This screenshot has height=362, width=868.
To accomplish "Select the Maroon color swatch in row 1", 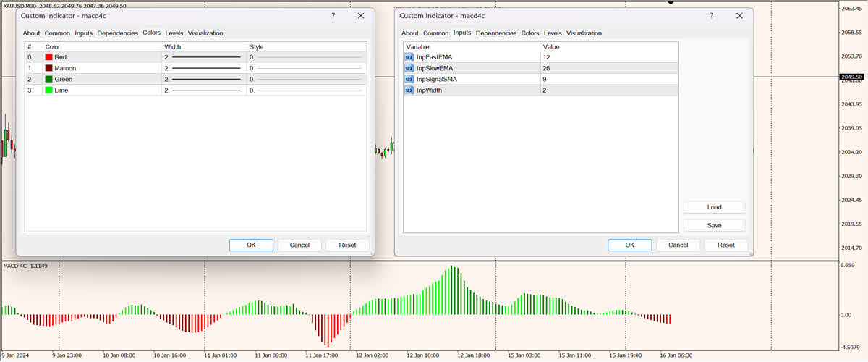I will tap(48, 68).
